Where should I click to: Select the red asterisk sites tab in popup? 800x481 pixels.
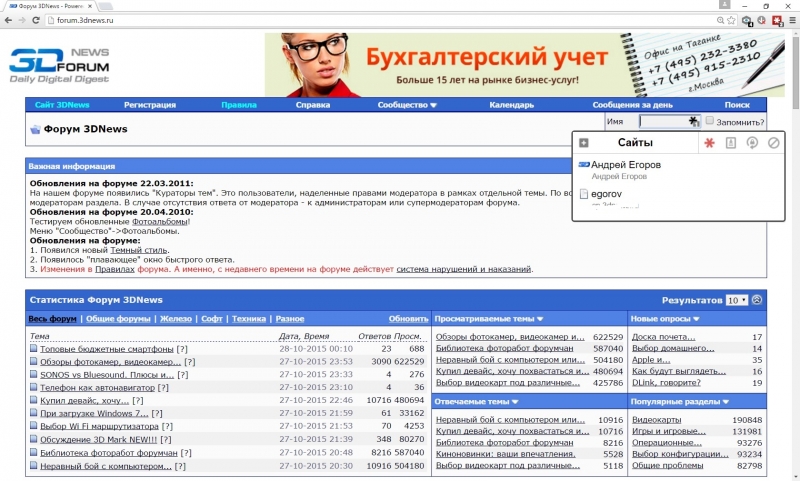coord(709,143)
